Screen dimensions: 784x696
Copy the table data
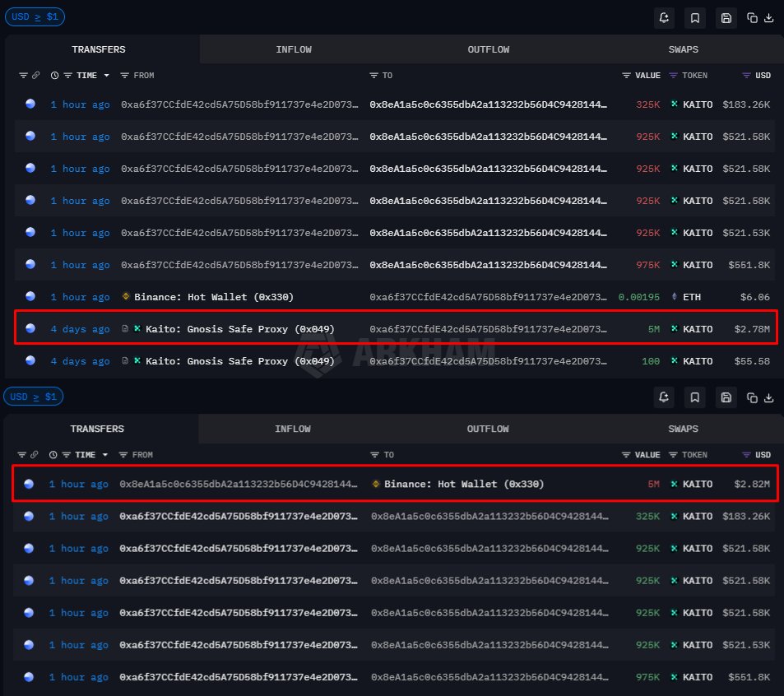(x=751, y=17)
